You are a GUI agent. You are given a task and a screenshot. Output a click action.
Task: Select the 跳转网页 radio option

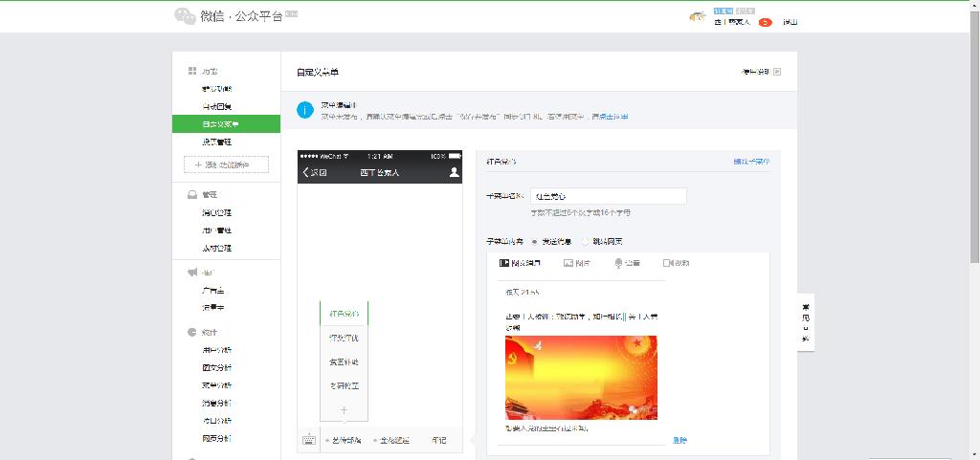(x=585, y=242)
